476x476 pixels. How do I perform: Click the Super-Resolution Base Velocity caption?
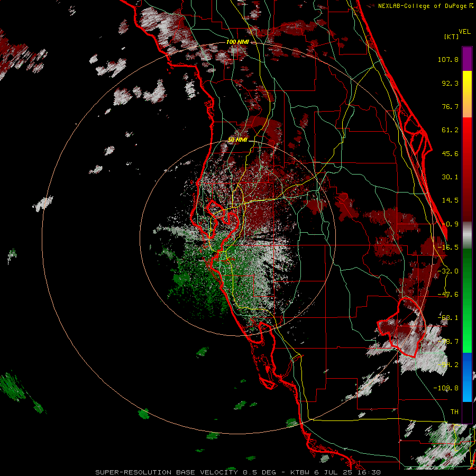[238, 472]
